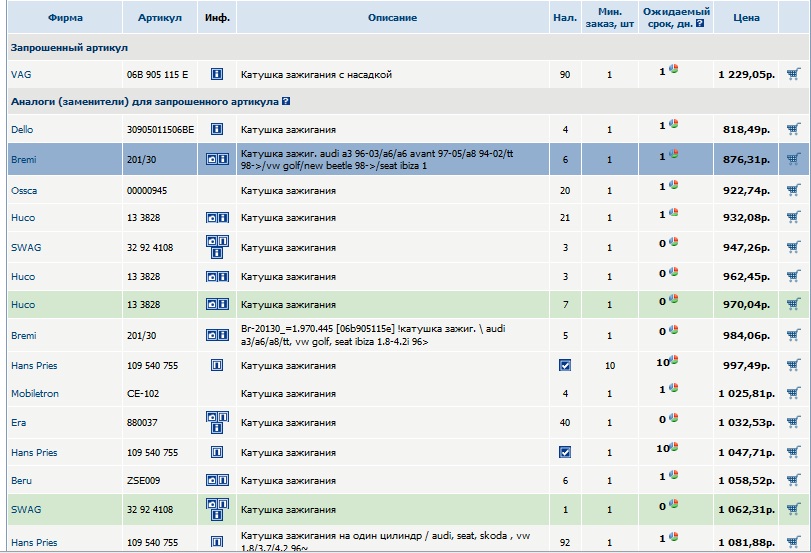Open info icon in the Mobiletron CE-102 row

tap(216, 393)
